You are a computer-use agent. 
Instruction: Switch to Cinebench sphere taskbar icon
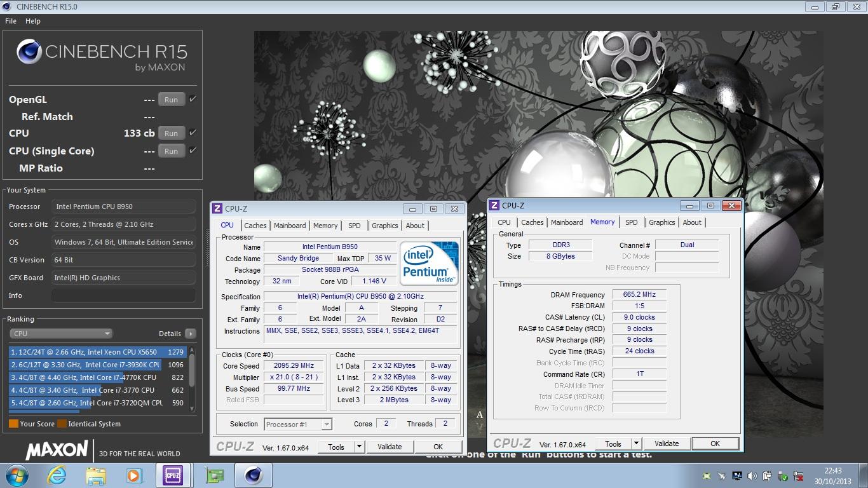(254, 475)
